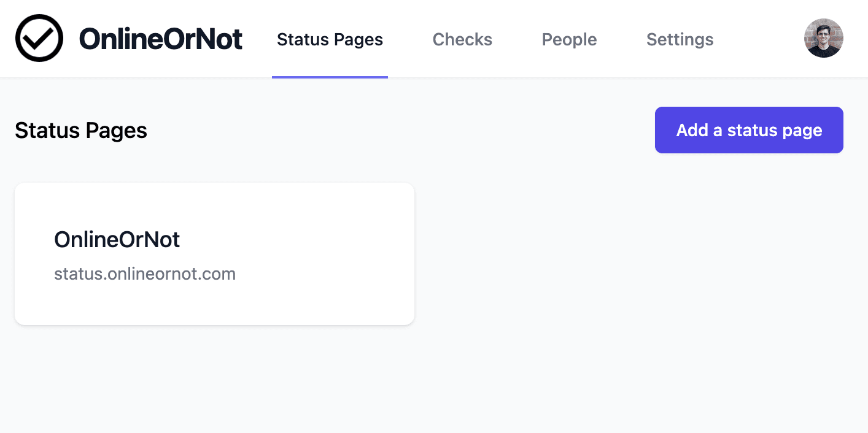Click the black checkmark in the header
Screen dimensions: 868x433
pos(39,38)
